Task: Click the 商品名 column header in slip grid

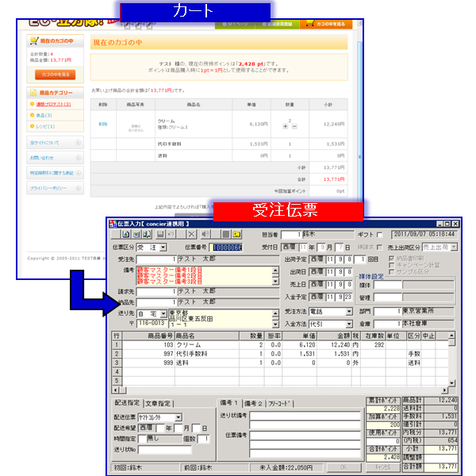Action: 207,336
